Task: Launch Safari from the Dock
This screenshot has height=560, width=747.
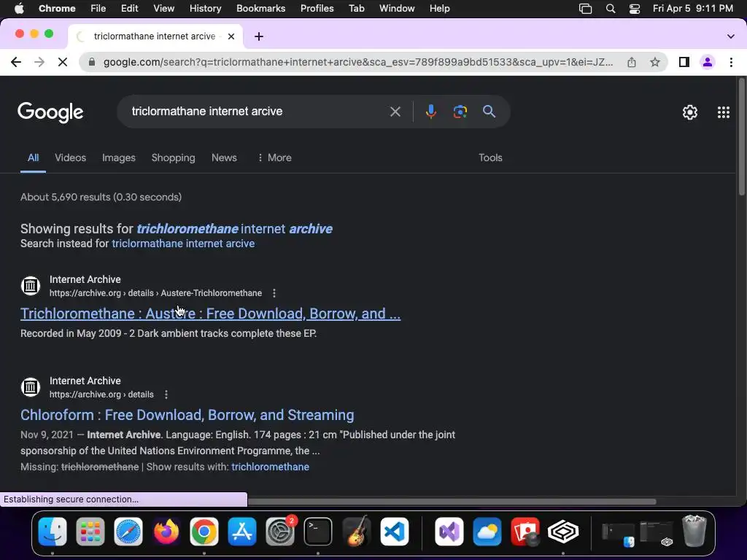Action: click(128, 532)
